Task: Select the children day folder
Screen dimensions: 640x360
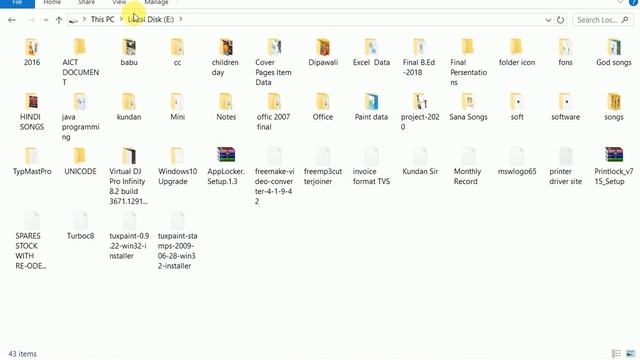Action: pyautogui.click(x=225, y=57)
